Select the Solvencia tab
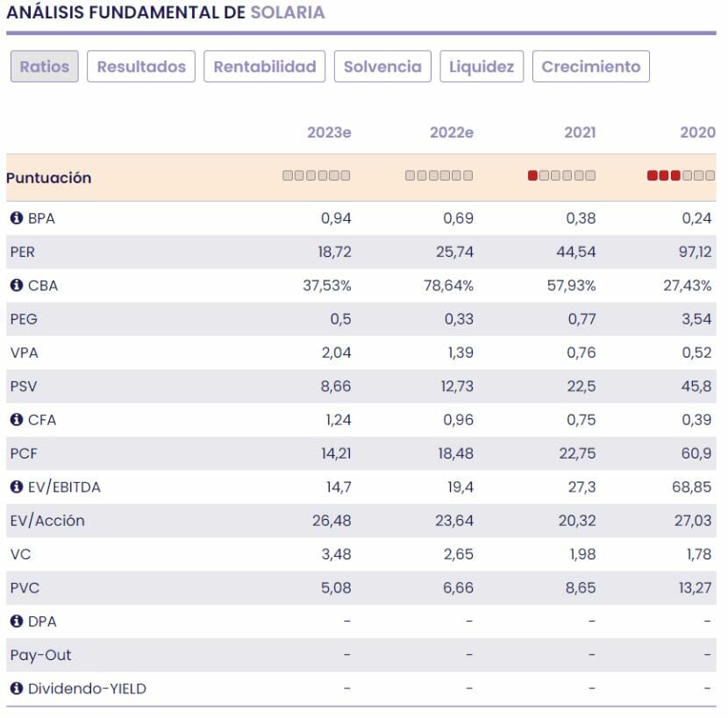 coord(384,67)
